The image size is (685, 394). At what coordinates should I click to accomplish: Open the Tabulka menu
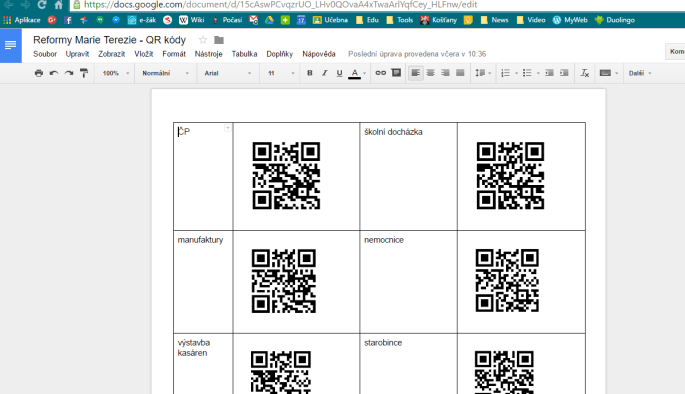pyautogui.click(x=244, y=54)
